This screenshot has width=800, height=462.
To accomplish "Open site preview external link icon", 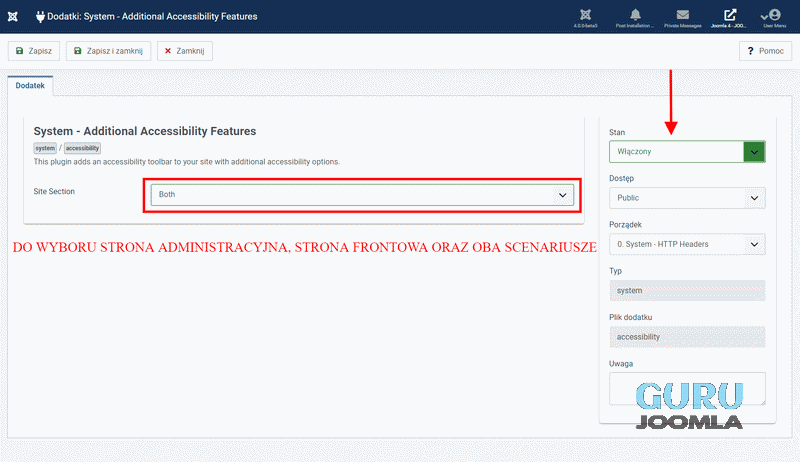I will pyautogui.click(x=730, y=18).
